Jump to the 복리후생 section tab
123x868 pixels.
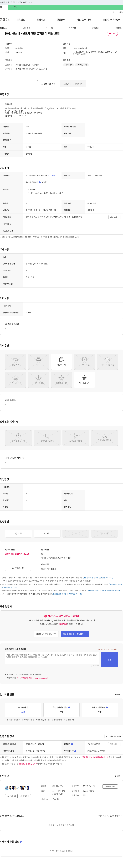(x=72, y=28)
